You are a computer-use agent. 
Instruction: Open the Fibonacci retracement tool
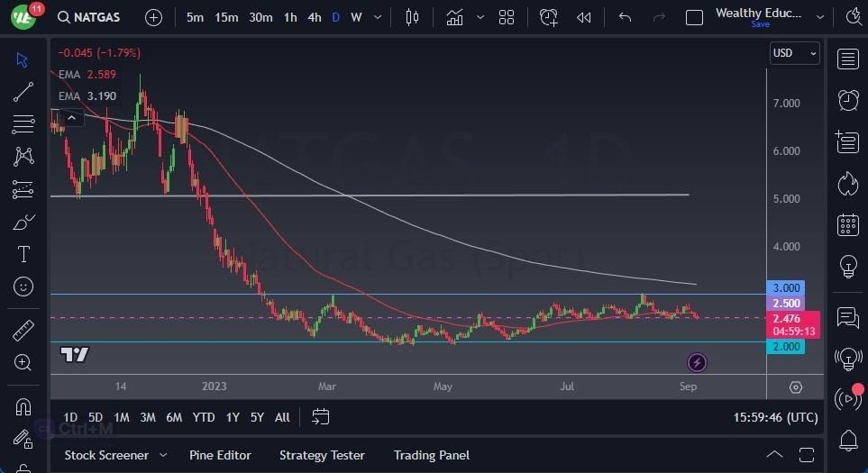pyautogui.click(x=23, y=124)
